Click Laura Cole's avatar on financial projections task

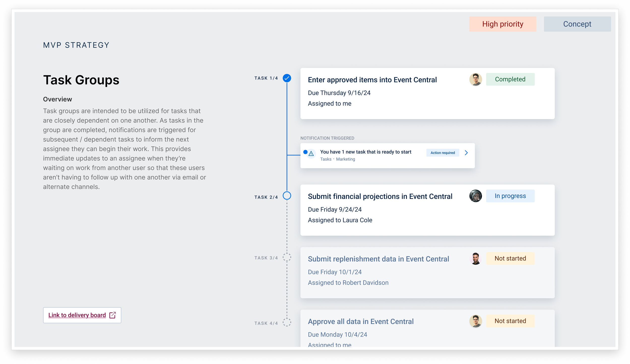click(476, 196)
